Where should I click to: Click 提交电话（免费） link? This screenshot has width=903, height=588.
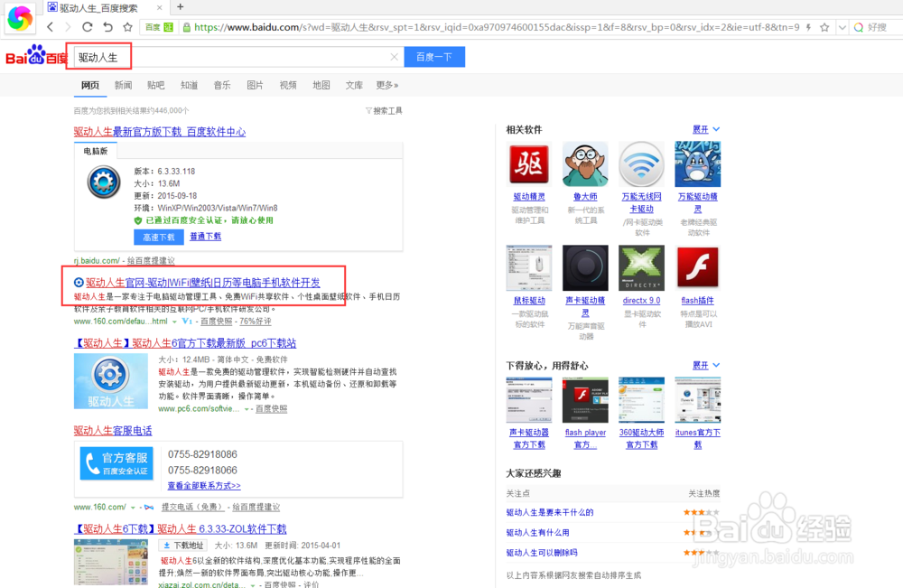191,507
